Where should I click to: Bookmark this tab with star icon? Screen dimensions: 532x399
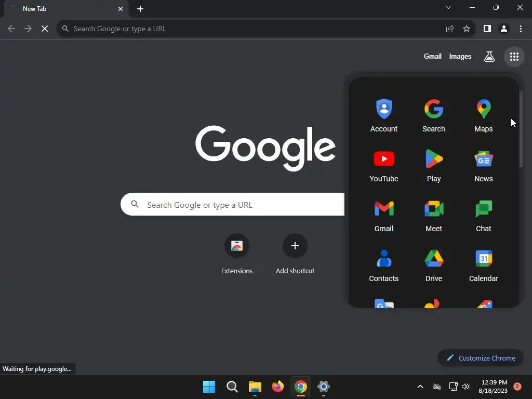coord(467,29)
